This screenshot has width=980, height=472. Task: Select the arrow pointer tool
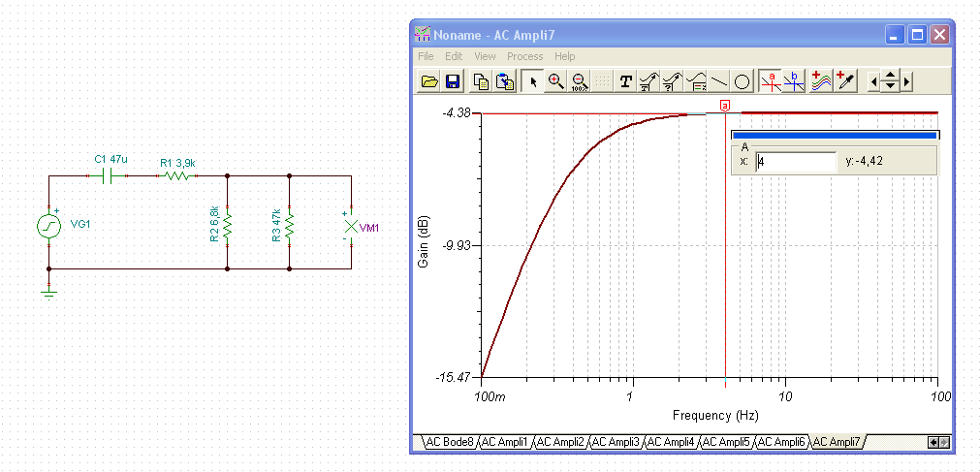coord(533,81)
